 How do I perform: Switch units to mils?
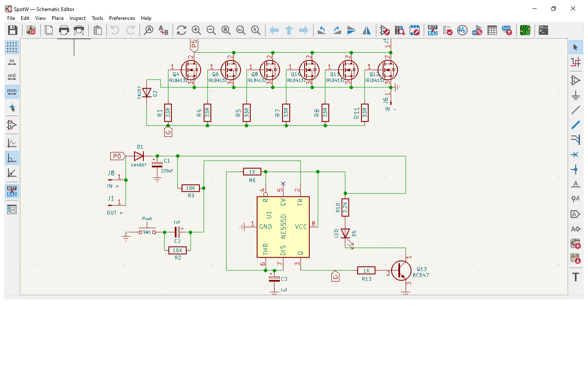tap(12, 77)
